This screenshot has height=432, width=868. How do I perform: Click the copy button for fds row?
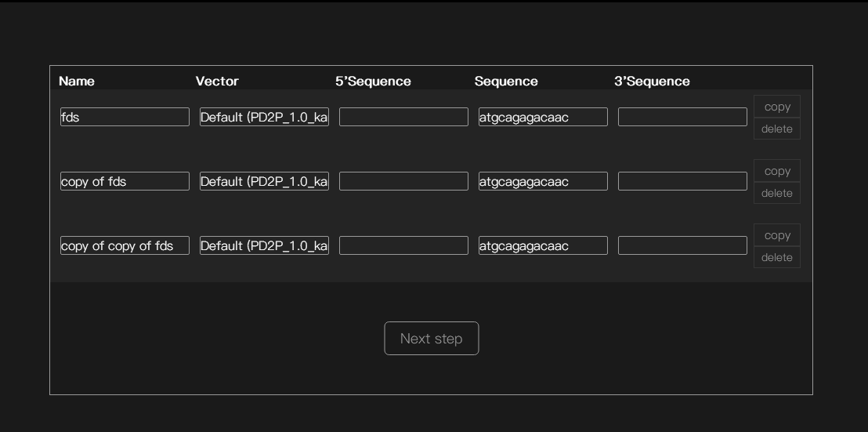click(776, 107)
